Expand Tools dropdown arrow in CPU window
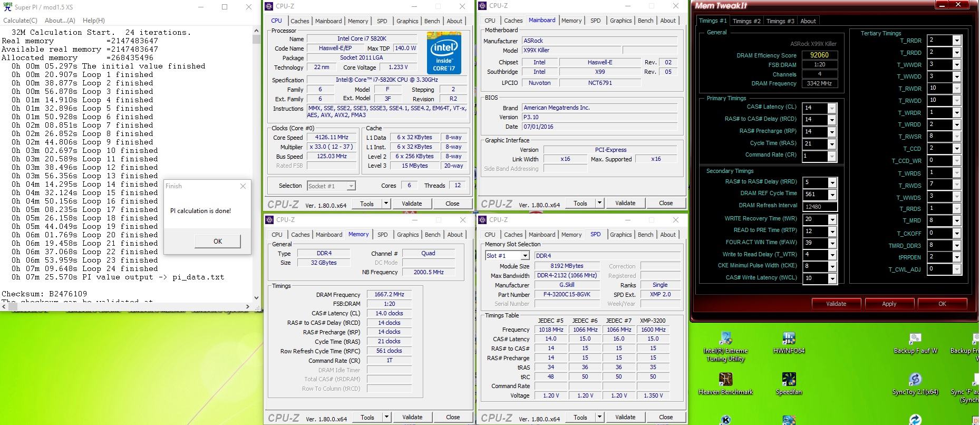Screen dimensions: 980x425 (x=386, y=204)
